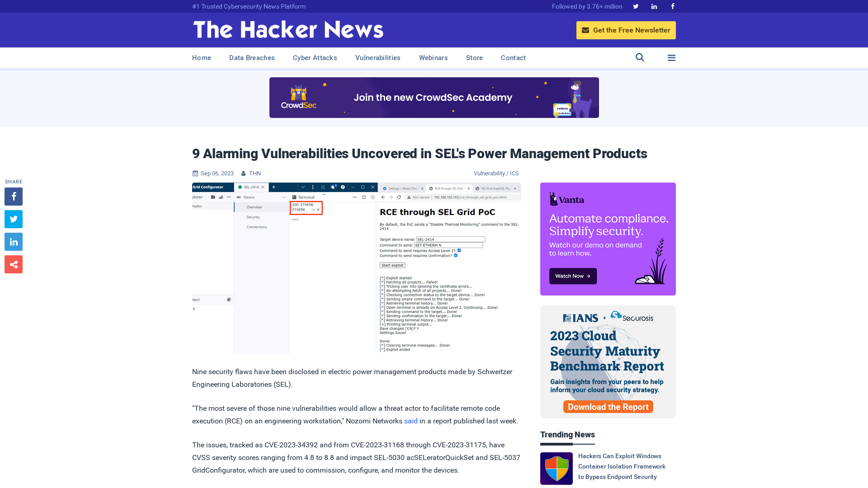Select the Data Breaches menu tab

[x=251, y=58]
